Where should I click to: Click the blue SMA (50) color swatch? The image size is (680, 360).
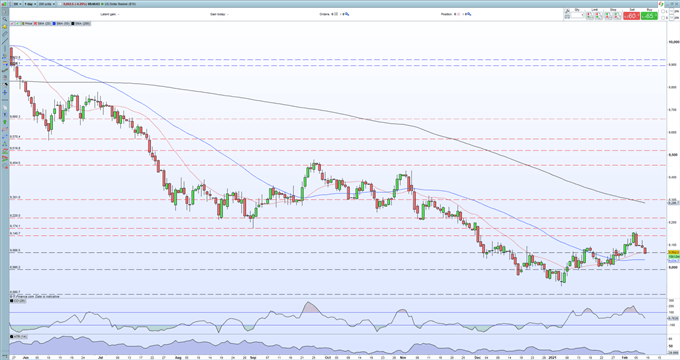point(54,23)
